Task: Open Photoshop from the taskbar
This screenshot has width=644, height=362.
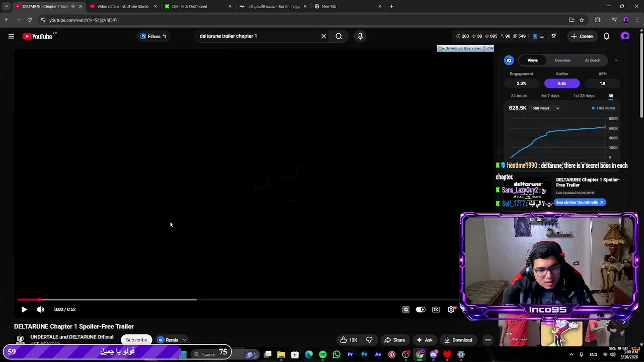Action: click(x=364, y=355)
